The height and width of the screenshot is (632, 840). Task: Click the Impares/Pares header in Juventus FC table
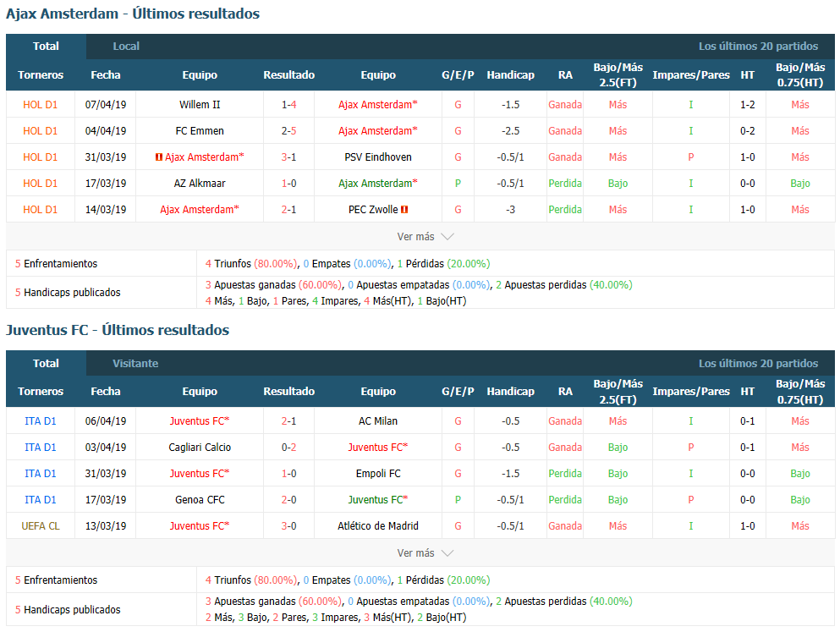tap(691, 392)
